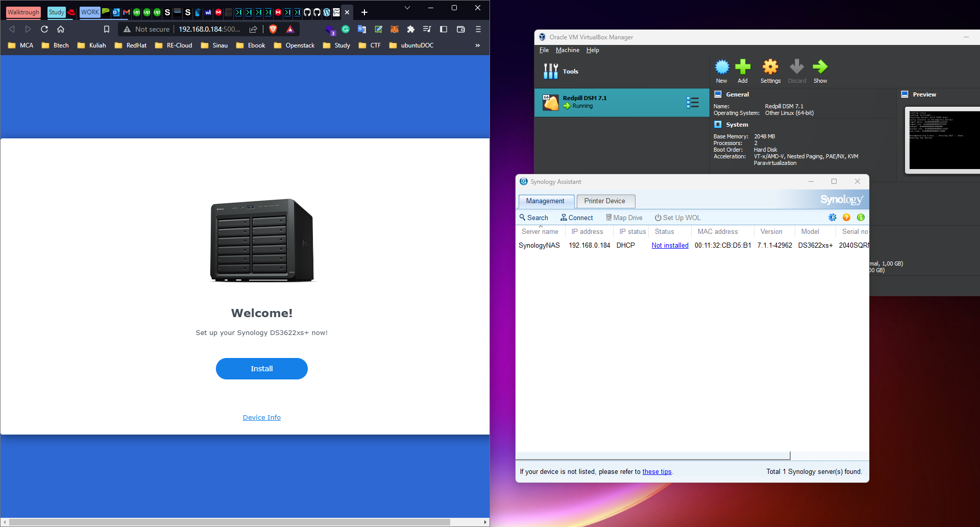Open the Openstack bookmarks folder
Screen dimensions: 980x527
[295, 45]
